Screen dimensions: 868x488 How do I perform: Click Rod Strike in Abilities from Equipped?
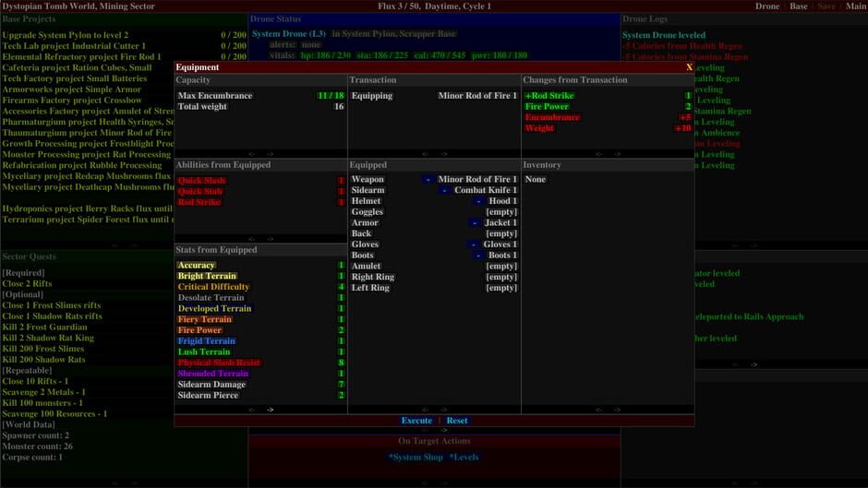(x=199, y=202)
